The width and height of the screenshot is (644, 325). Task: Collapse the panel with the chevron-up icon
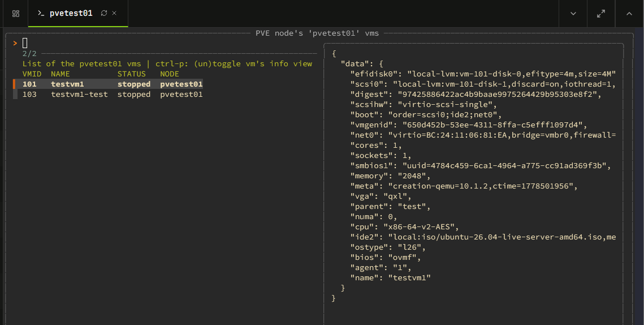click(x=629, y=14)
